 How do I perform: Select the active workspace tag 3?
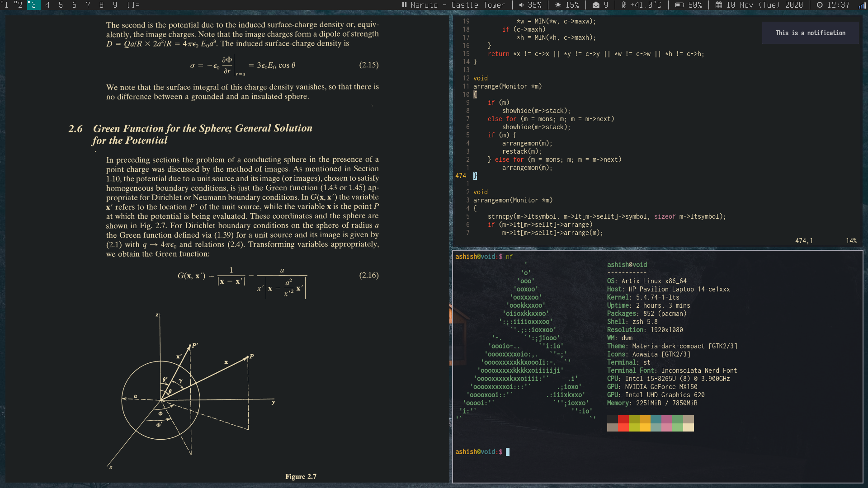[x=33, y=5]
